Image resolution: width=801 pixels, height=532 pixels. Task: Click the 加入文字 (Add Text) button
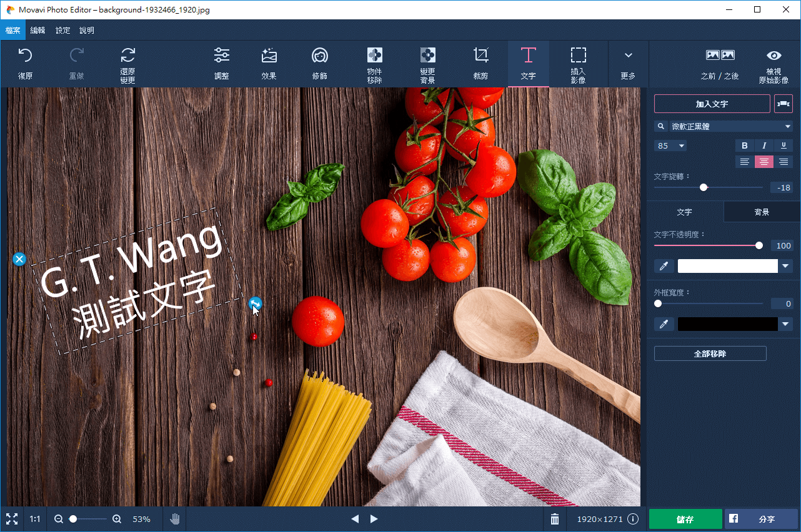[712, 104]
